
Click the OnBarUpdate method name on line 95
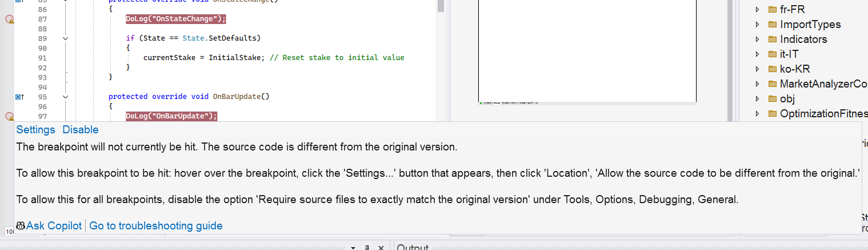pyautogui.click(x=237, y=97)
